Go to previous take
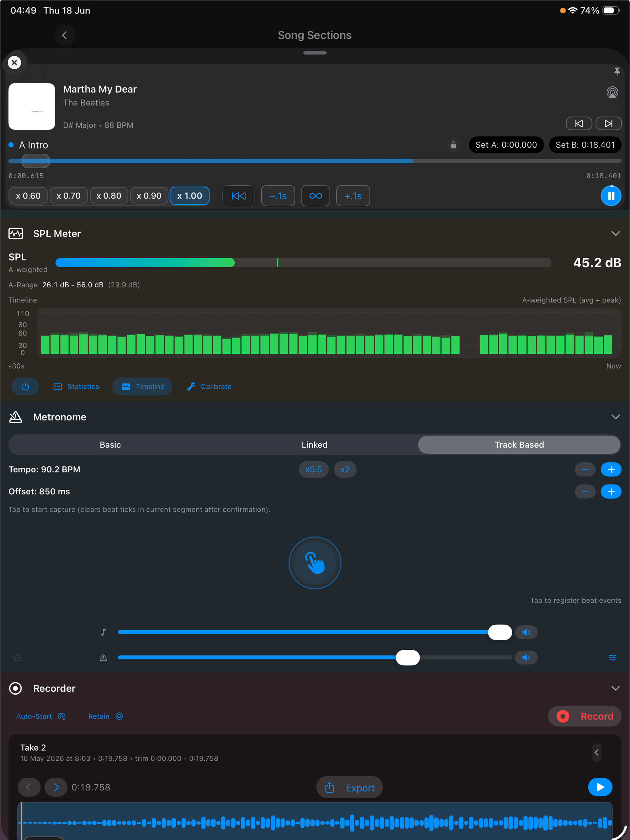The height and width of the screenshot is (840, 630). point(29,787)
